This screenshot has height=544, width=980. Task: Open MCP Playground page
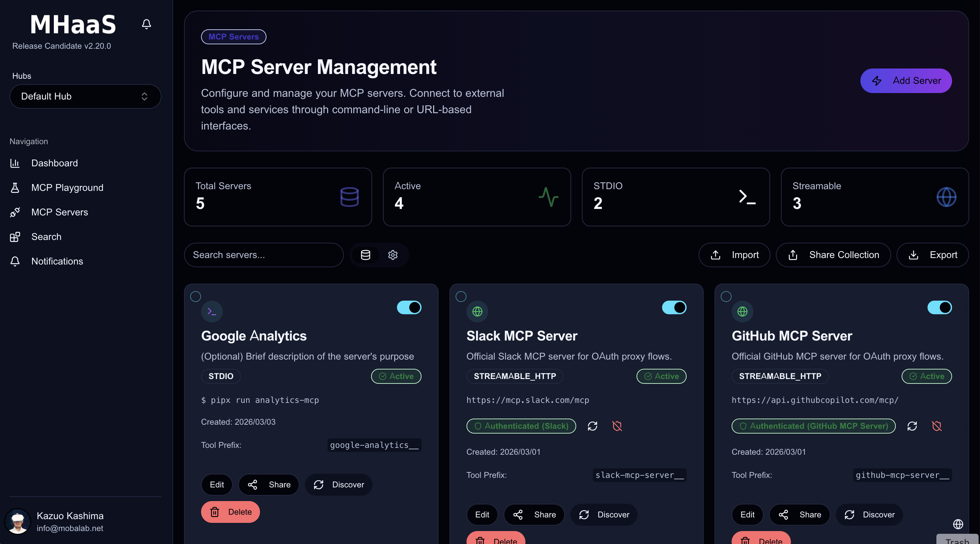(67, 187)
